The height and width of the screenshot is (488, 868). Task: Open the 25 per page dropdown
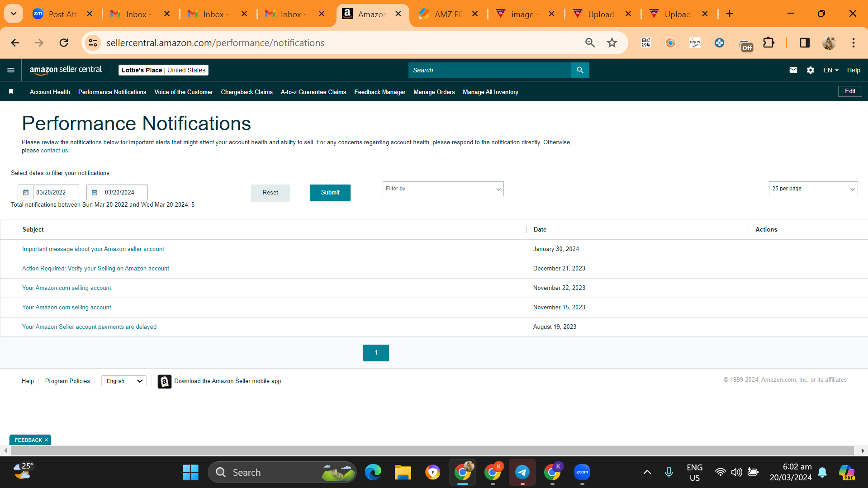[813, 189]
